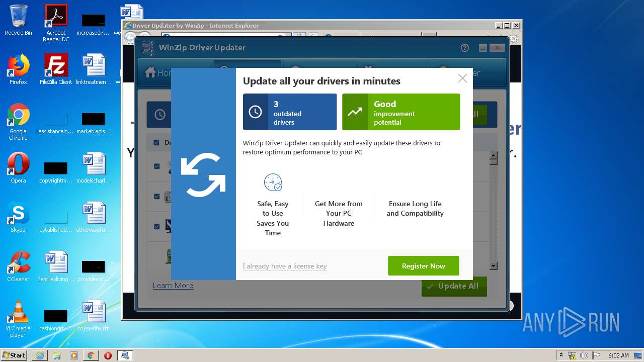Click the trend arrow icon in improvement tile
The height and width of the screenshot is (362, 644).
(355, 112)
